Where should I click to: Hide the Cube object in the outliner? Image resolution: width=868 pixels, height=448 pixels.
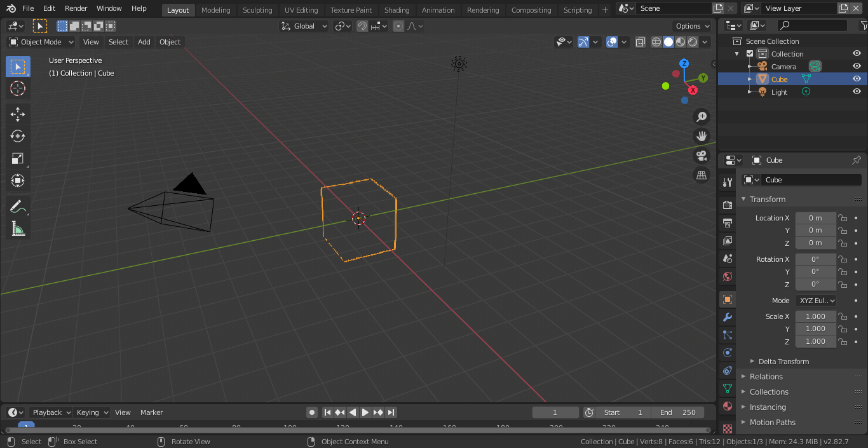click(x=857, y=79)
